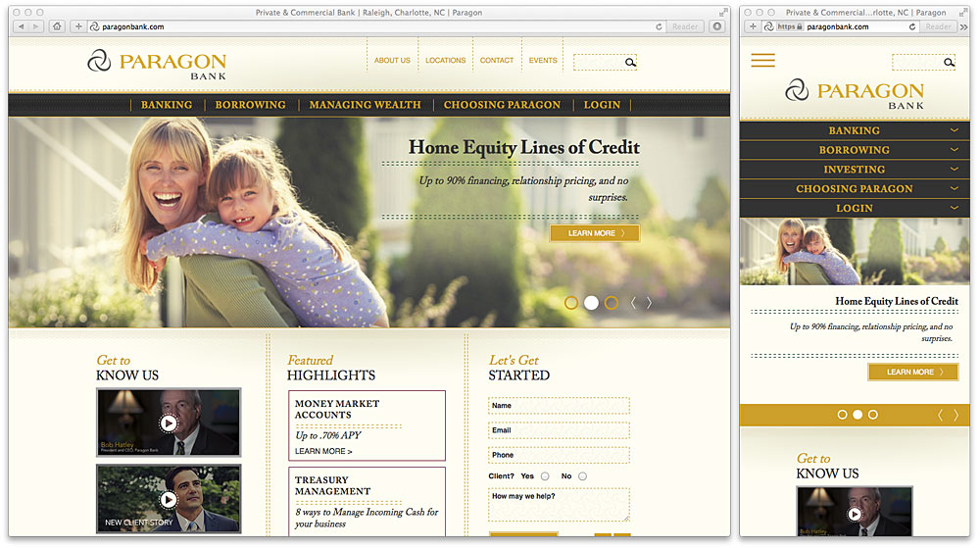The image size is (980, 548).
Task: Open downloads icon at right of left browser toolbar
Action: 717,26
